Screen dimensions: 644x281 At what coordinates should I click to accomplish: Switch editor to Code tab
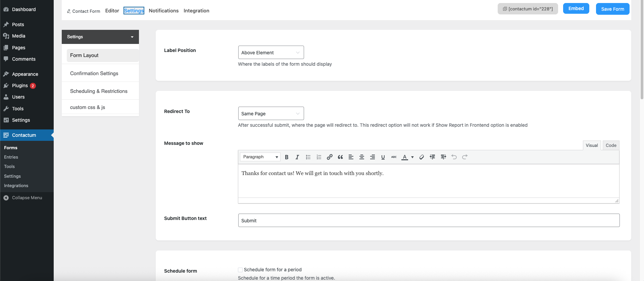click(x=611, y=145)
